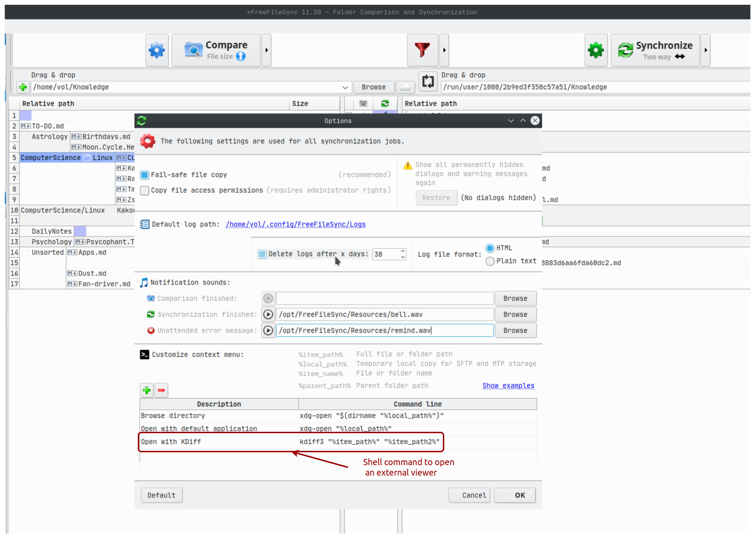This screenshot has height=539, width=756.
Task: Cancel the Options dialog
Action: (470, 496)
